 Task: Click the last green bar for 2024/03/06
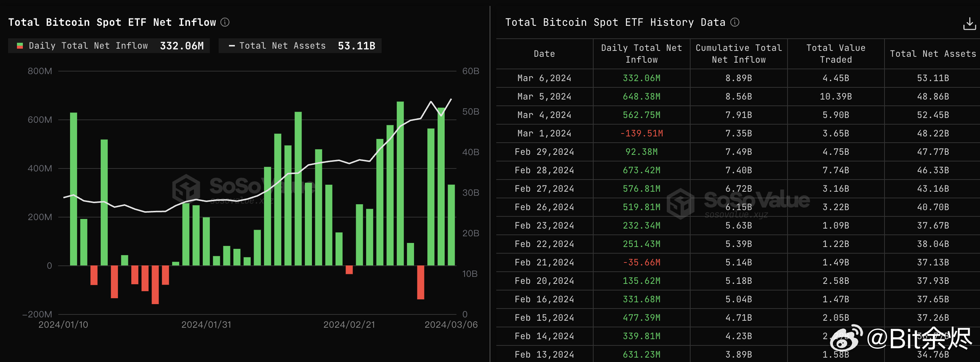click(x=451, y=225)
